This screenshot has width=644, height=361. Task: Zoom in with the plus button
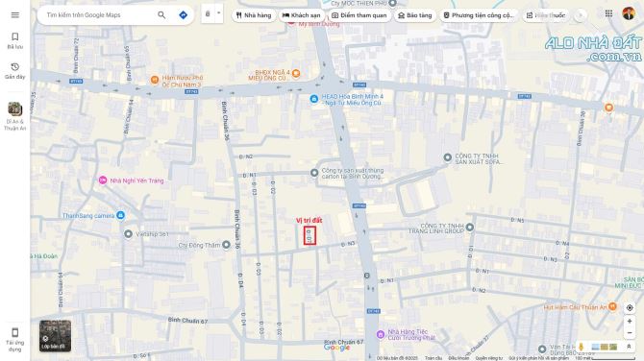click(x=630, y=322)
